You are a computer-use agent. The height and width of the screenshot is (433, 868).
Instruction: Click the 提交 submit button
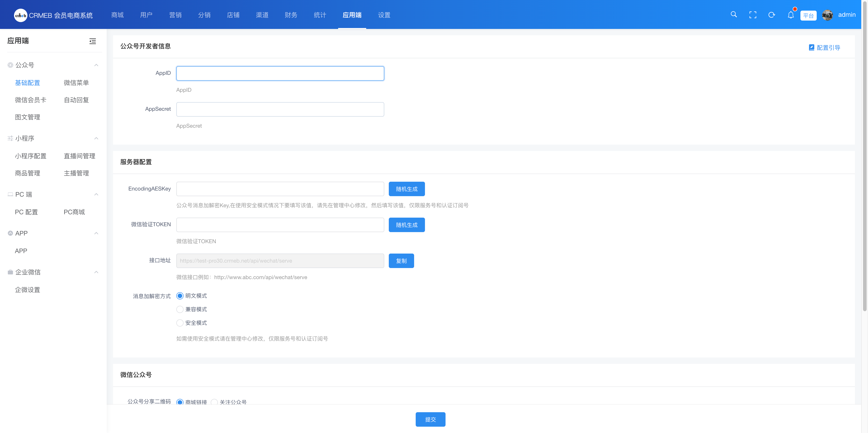tap(430, 419)
